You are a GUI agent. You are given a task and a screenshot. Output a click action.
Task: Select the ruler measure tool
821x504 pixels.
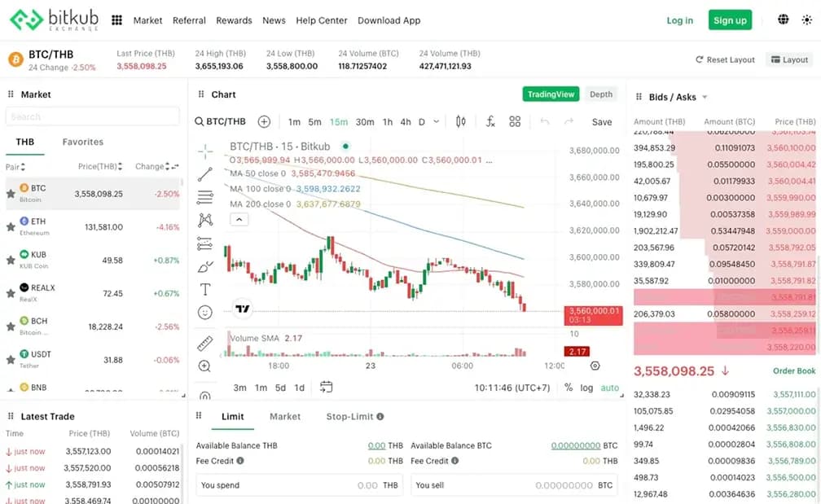tap(205, 343)
